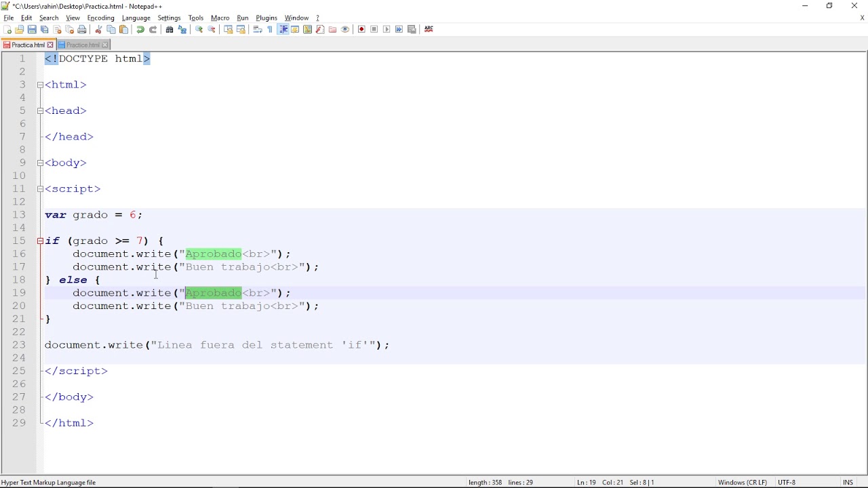The height and width of the screenshot is (488, 868).
Task: Click the Close document toolbar icon
Action: (x=57, y=29)
